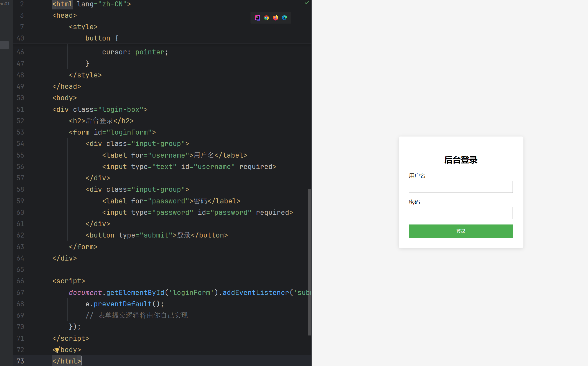
Task: Open the page in Edge browser
Action: (284, 18)
